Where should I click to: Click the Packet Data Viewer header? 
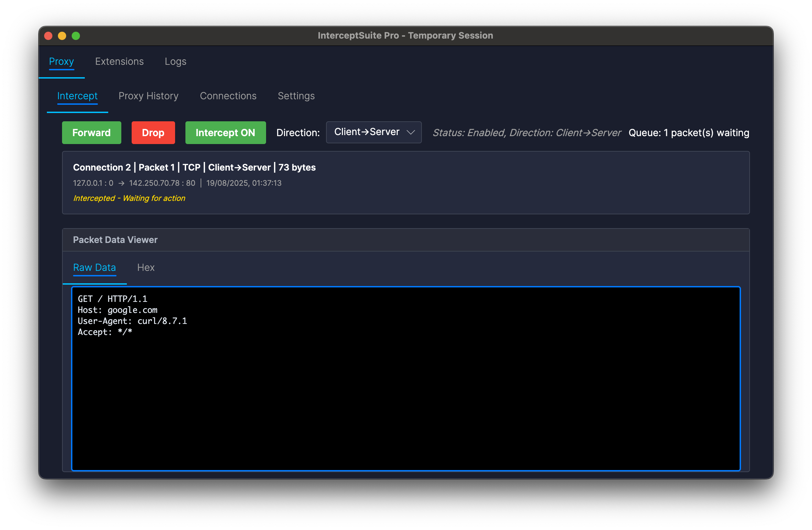[x=115, y=239]
